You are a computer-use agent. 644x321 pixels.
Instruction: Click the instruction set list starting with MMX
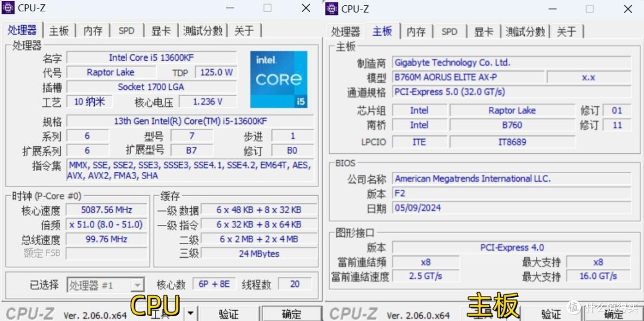tap(191, 170)
